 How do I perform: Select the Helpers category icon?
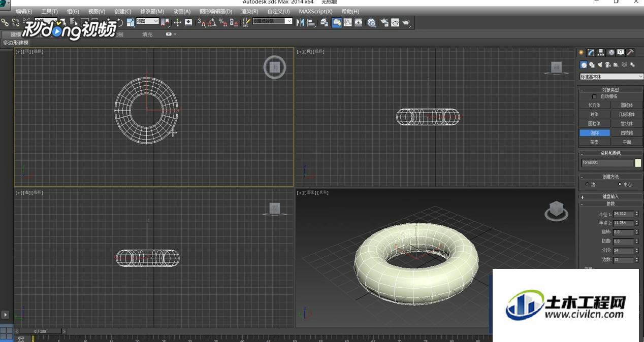tap(616, 65)
